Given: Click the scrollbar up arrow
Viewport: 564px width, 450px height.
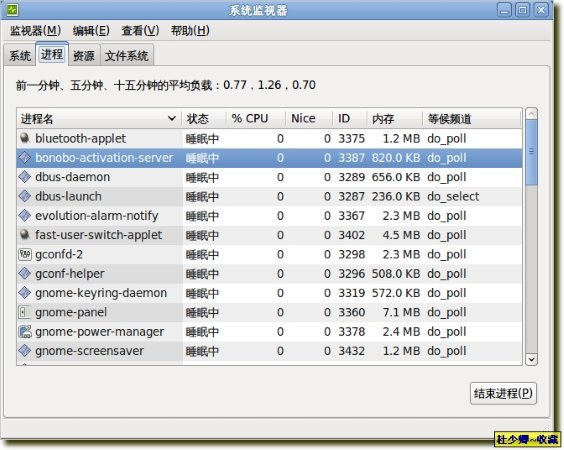Looking at the screenshot, I should tap(531, 114).
